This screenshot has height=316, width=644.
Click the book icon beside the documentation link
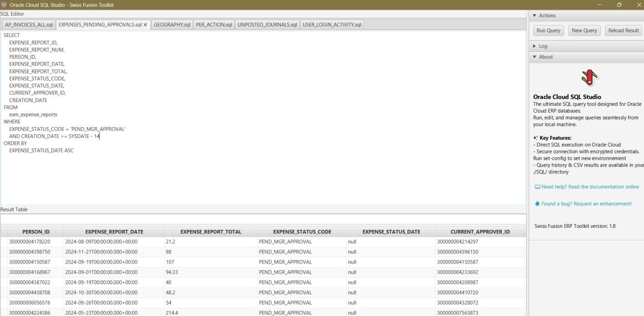pos(537,186)
